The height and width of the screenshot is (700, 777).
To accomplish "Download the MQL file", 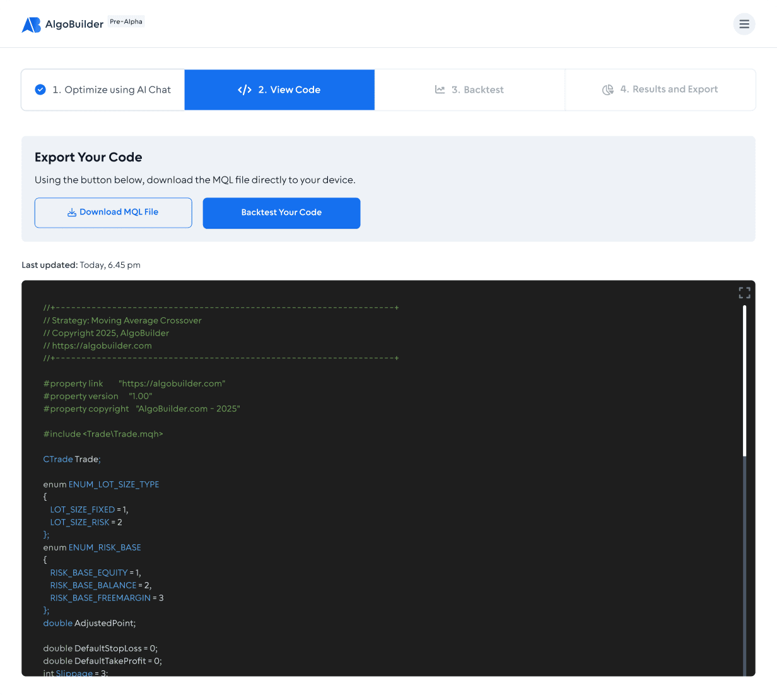I will tap(113, 213).
